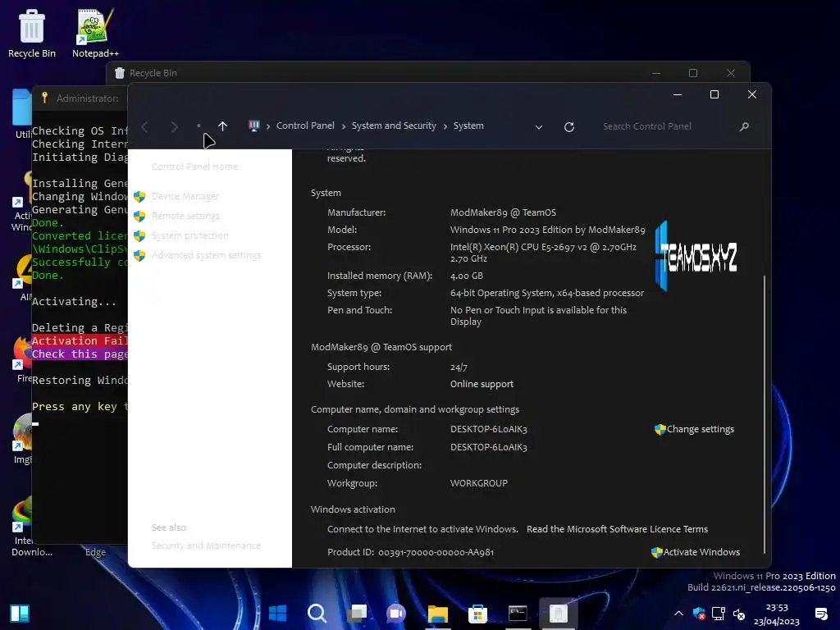Expand the address bar history dropdown
Screen dimensions: 840x630
pos(539,127)
